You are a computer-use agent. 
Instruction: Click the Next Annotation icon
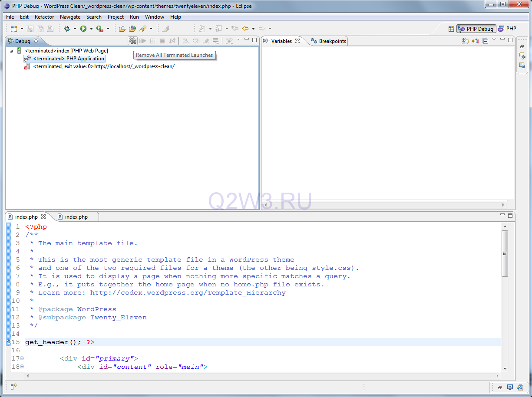[202, 29]
